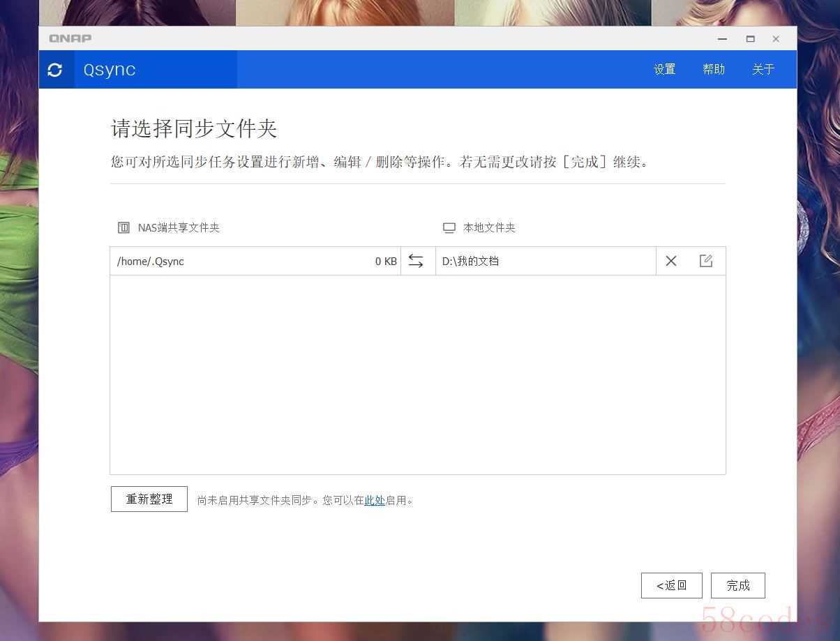The height and width of the screenshot is (641, 840).
Task: Go back with the <返回 button
Action: pos(672,585)
